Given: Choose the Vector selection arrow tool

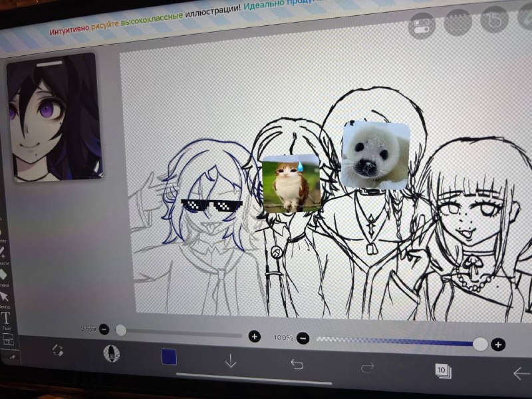Looking at the screenshot, I should [x=5, y=297].
